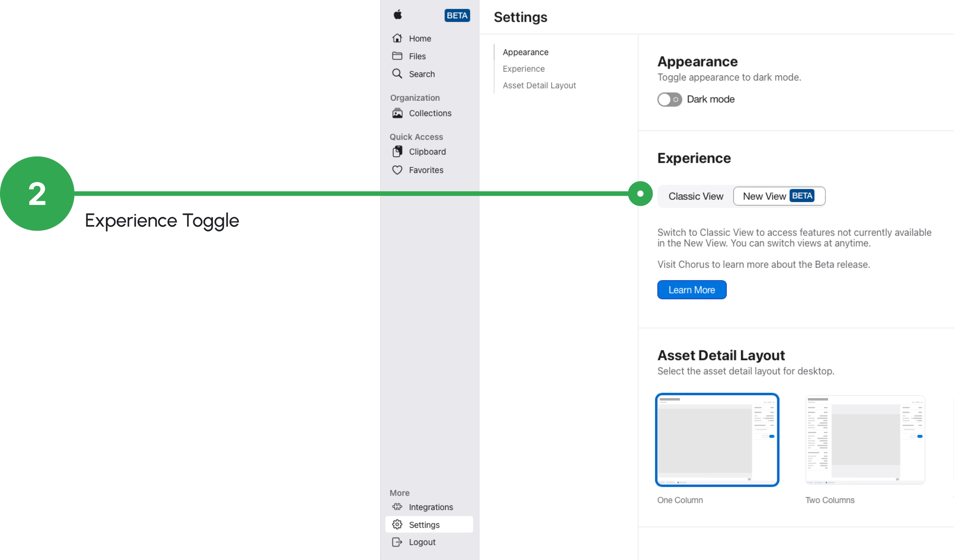Open Files via folder icon
954x560 pixels.
pyautogui.click(x=397, y=56)
